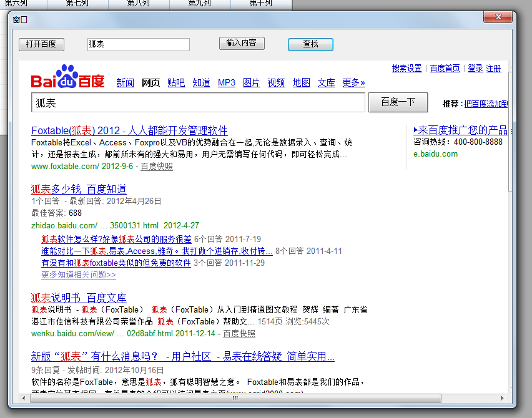Click the 输入内容 button
The height and width of the screenshot is (418, 532).
[242, 43]
